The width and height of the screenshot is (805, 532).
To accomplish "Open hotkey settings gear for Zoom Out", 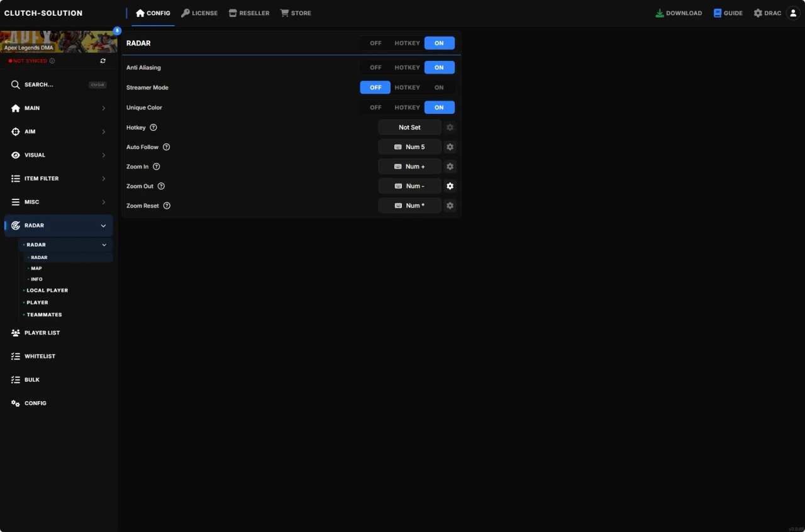I will point(450,186).
